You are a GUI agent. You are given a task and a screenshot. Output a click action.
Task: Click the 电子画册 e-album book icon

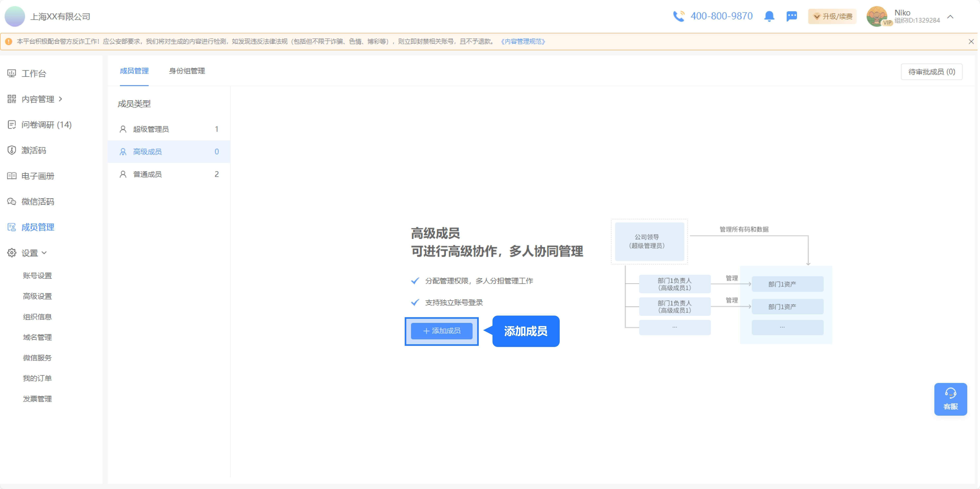click(11, 175)
